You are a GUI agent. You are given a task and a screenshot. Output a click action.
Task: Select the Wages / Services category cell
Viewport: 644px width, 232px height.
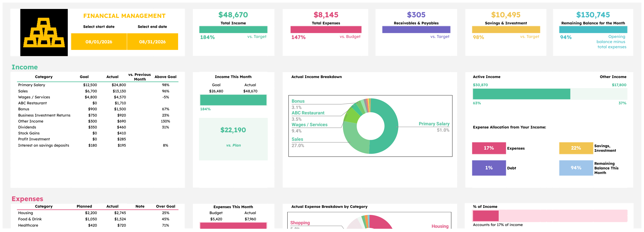pos(34,97)
